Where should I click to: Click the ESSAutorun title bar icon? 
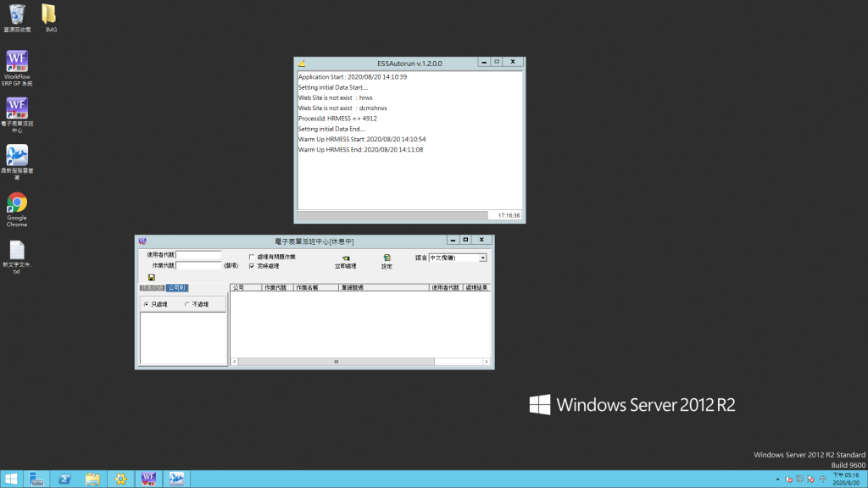click(302, 64)
